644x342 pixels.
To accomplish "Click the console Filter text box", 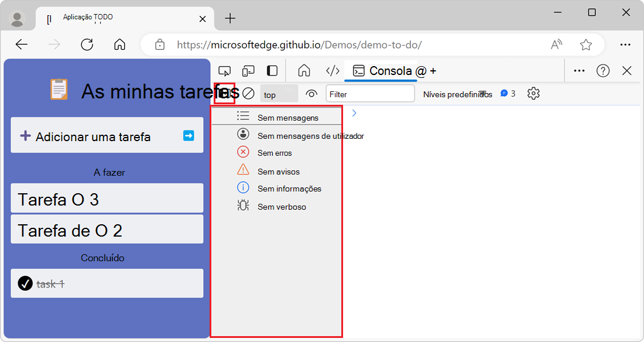I will point(371,94).
